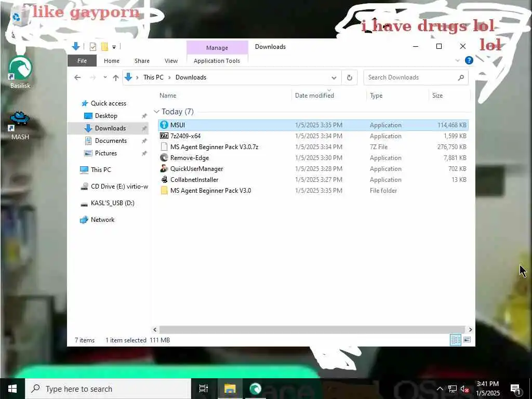
Task: Switch to Large icons view layout
Action: (467, 340)
